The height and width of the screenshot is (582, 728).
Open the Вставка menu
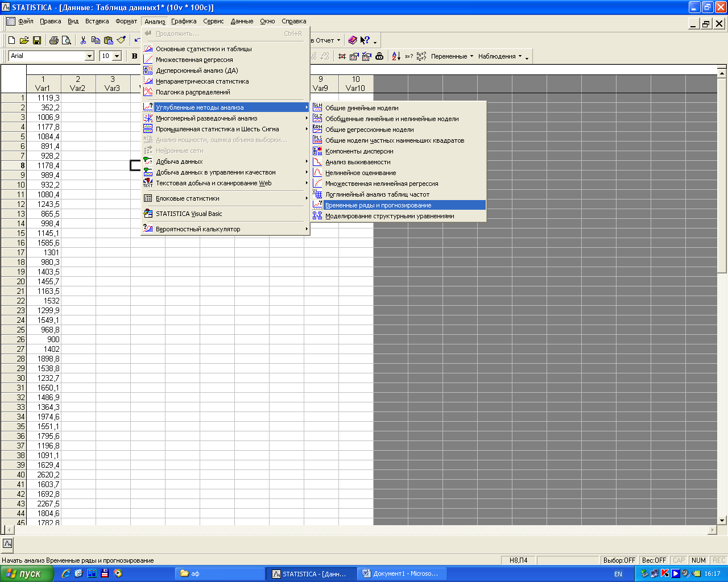97,21
